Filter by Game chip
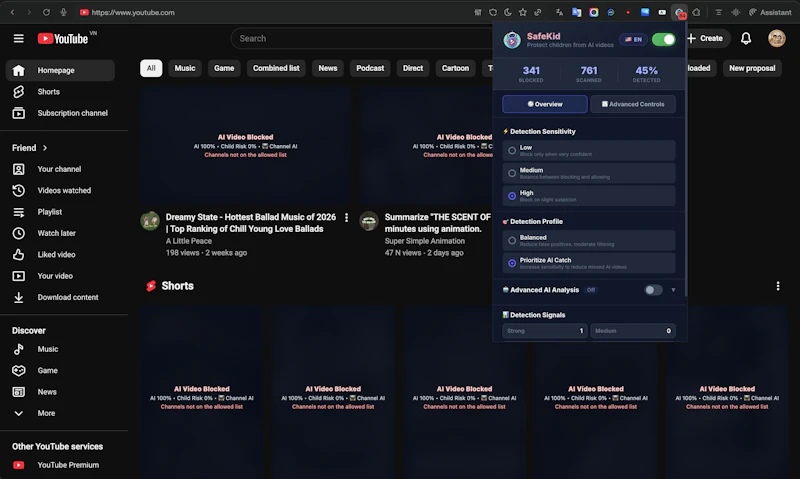Screen dimensions: 800x479 pos(224,68)
